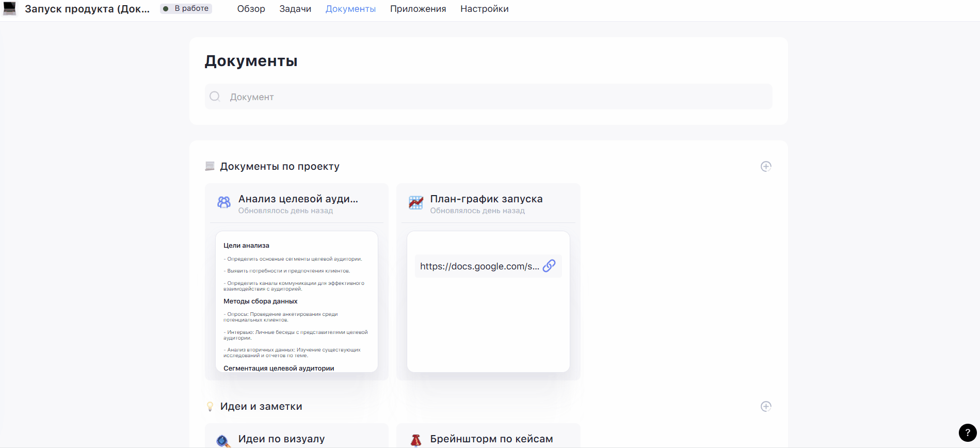
Task: Open the Настройки tab
Action: click(484, 9)
